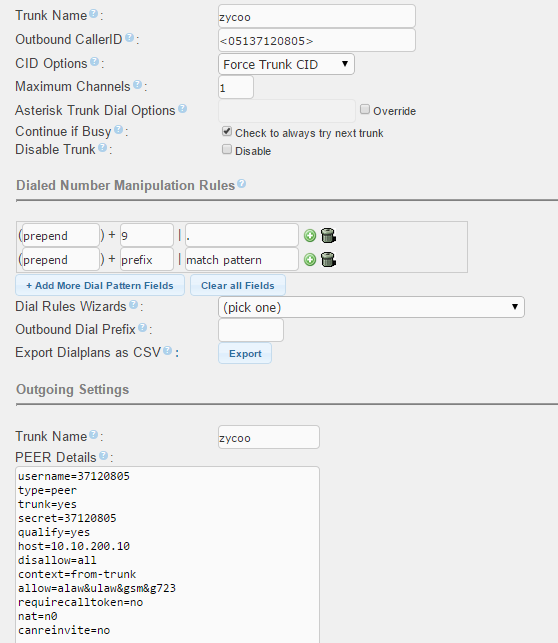
Task: Click Disable Trunk help icon
Action: coord(102,148)
